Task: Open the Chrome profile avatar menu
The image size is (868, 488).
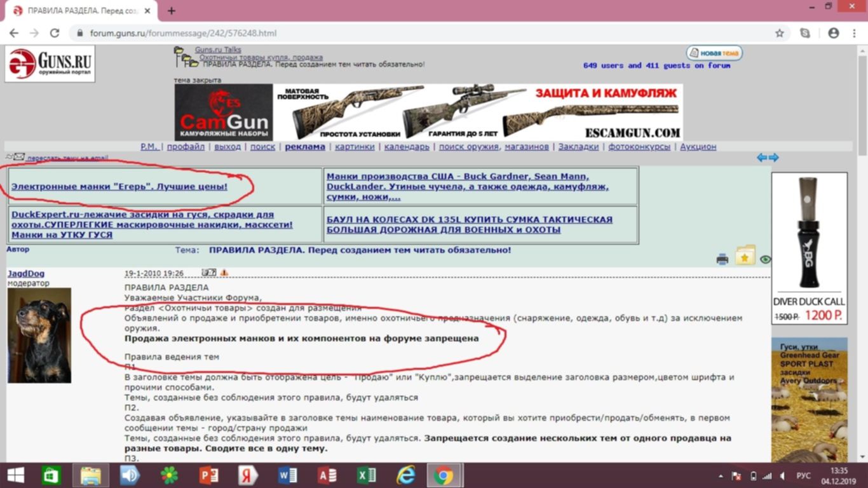Action: pos(833,33)
